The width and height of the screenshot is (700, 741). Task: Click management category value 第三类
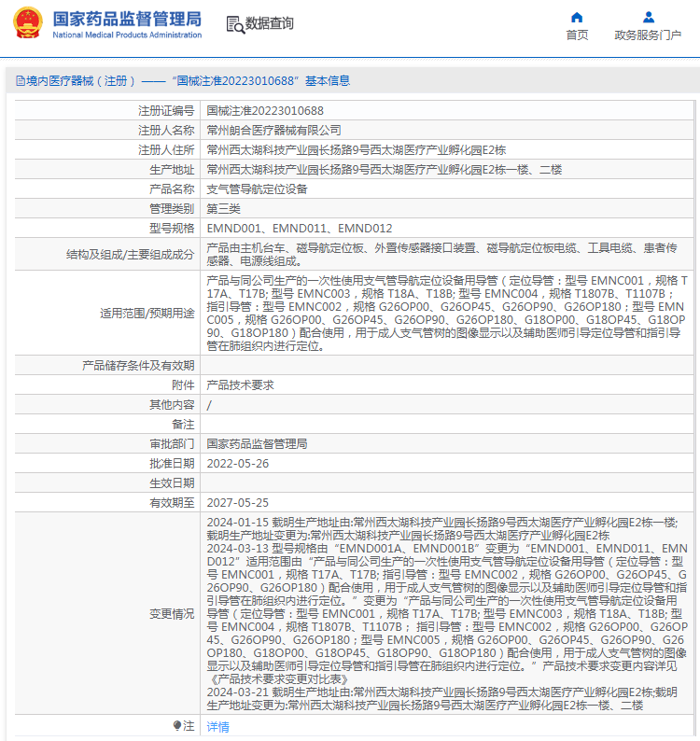coord(224,209)
